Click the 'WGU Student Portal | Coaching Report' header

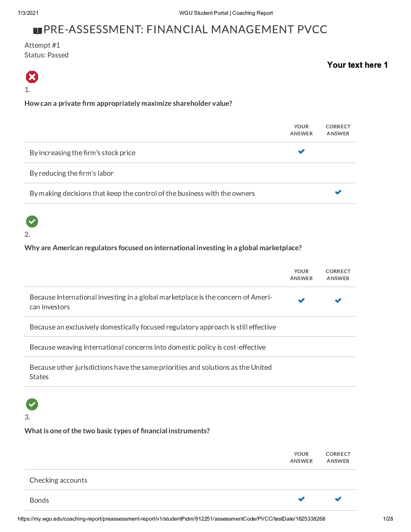(x=226, y=13)
